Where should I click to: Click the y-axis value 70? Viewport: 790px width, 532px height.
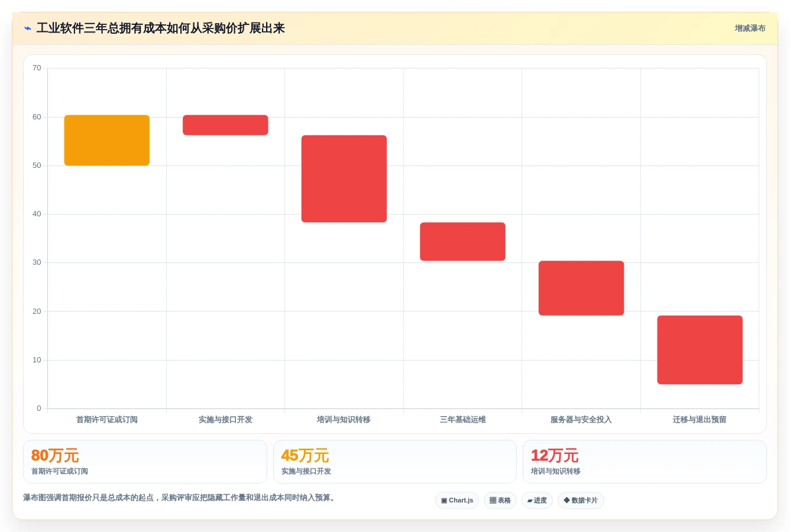coord(37,68)
